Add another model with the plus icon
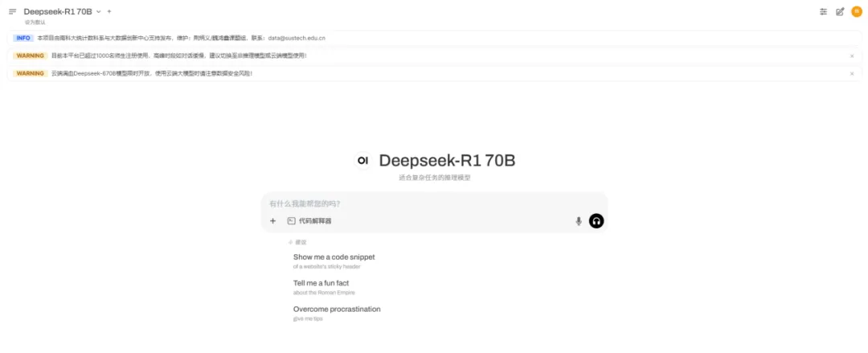This screenshot has height=353, width=868. tap(109, 11)
